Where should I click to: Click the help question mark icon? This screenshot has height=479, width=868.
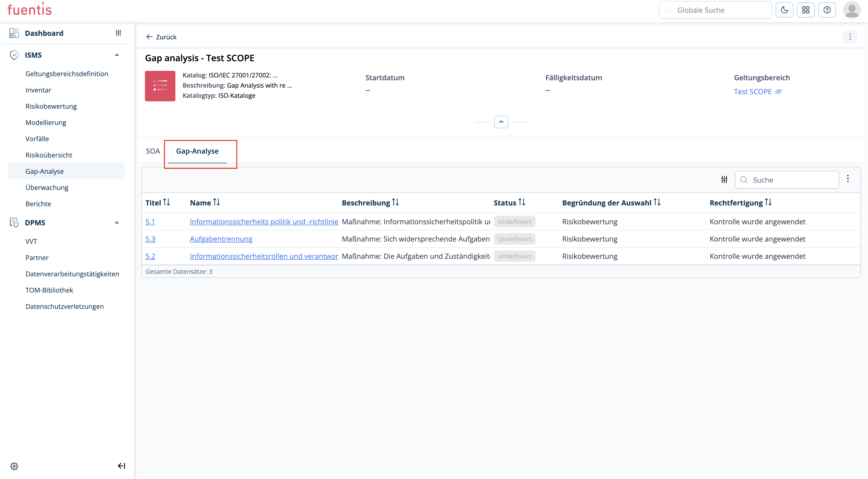tap(827, 10)
